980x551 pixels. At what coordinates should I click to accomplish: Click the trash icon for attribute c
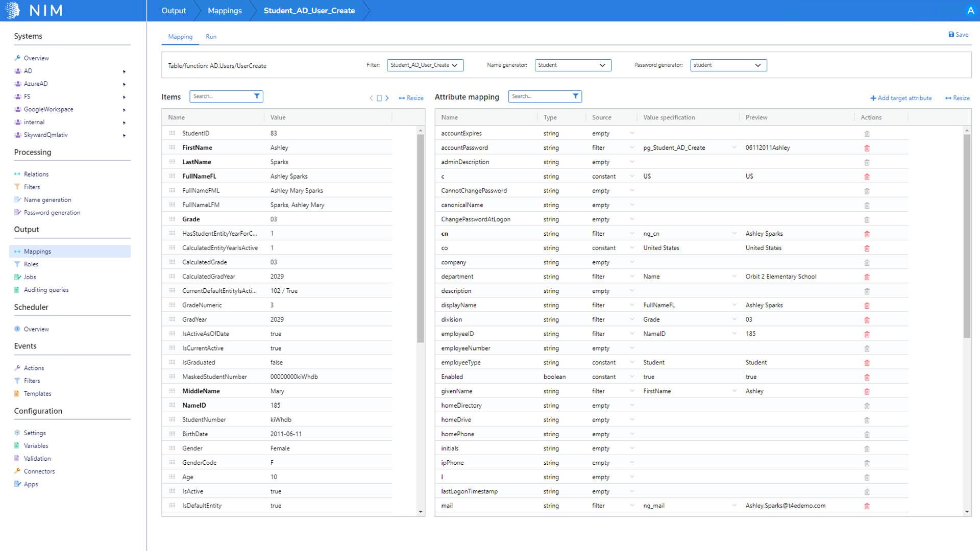[867, 177]
